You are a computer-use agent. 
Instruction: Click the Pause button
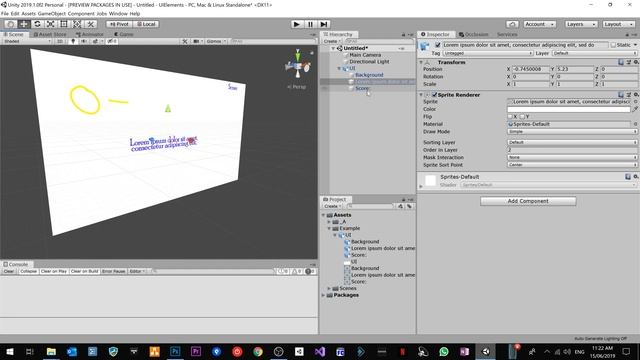coord(310,24)
